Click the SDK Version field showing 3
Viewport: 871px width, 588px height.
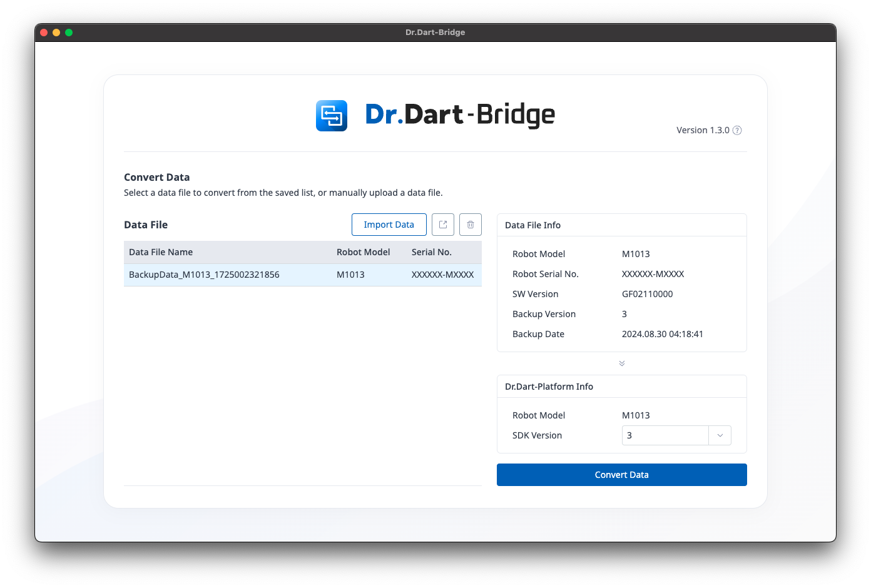coord(665,435)
